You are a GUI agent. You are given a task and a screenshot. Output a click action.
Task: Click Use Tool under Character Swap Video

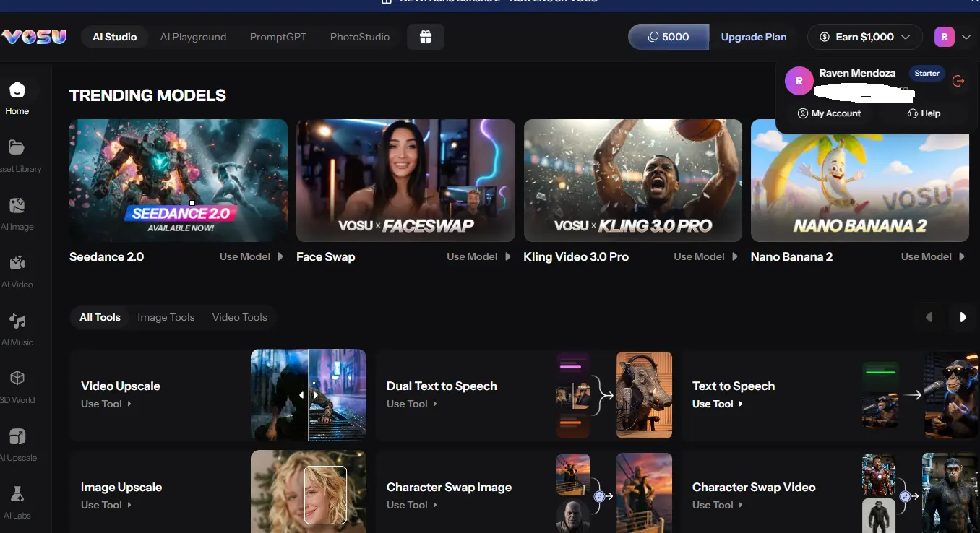(718, 505)
